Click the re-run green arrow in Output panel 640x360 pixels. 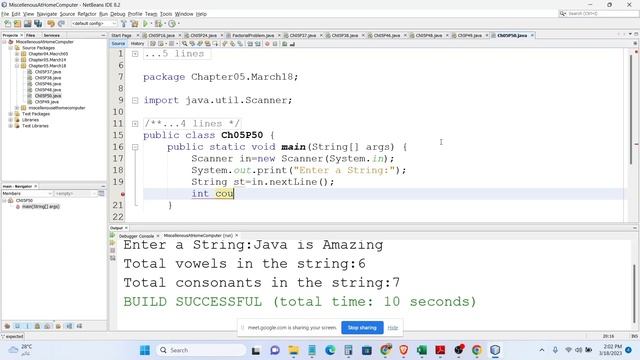(x=112, y=236)
